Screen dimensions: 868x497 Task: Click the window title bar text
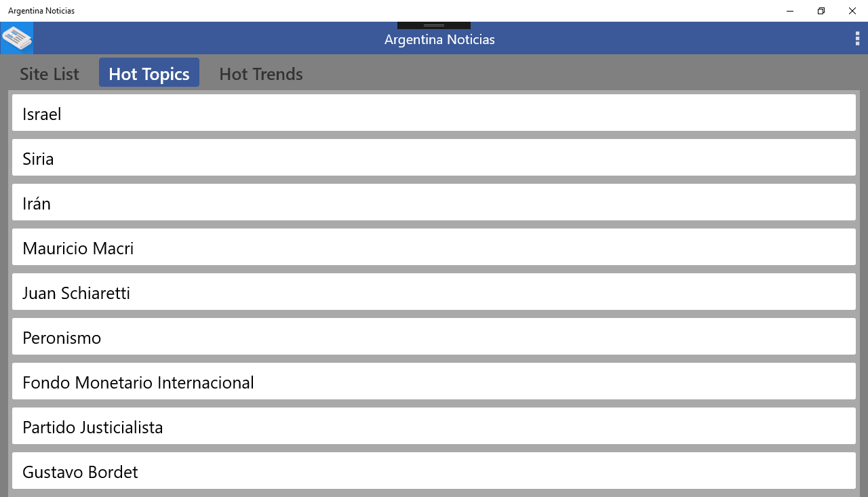point(41,11)
